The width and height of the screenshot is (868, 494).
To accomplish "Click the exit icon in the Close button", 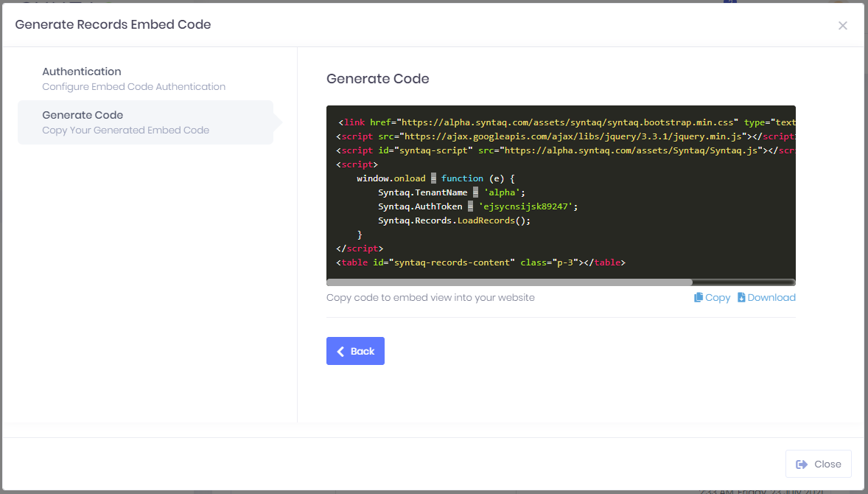I will (802, 464).
